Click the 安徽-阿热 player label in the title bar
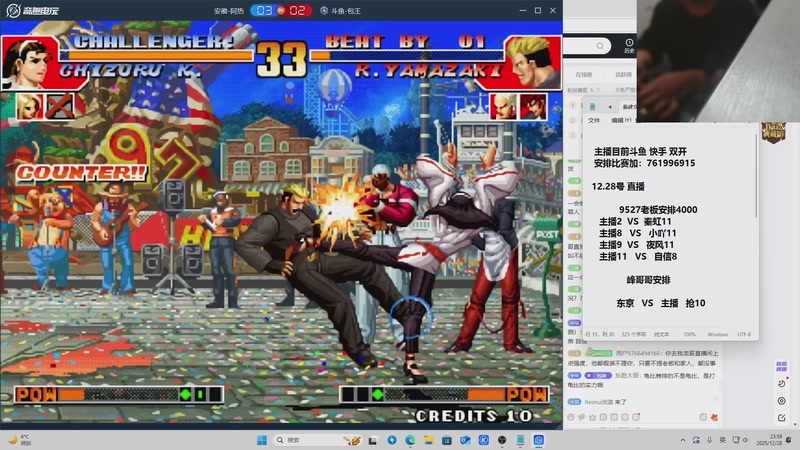Viewport: 800px width, 450px height. pyautogui.click(x=229, y=11)
